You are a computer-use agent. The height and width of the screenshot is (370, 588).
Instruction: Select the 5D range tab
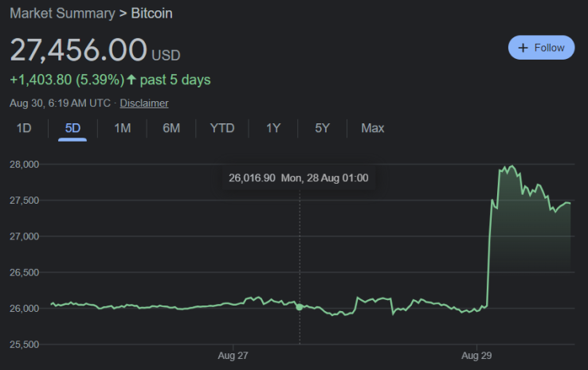click(x=73, y=128)
